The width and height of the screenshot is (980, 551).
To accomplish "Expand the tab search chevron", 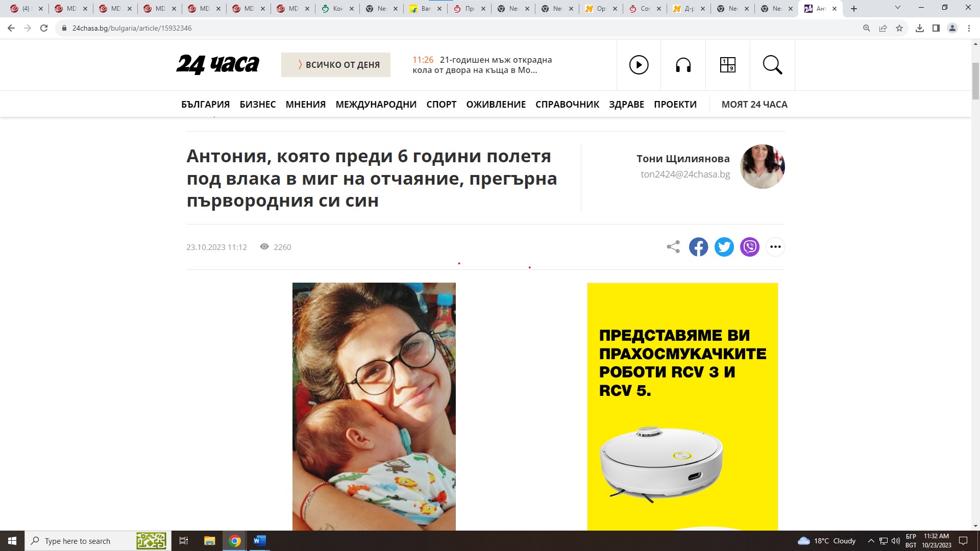I will (x=898, y=8).
